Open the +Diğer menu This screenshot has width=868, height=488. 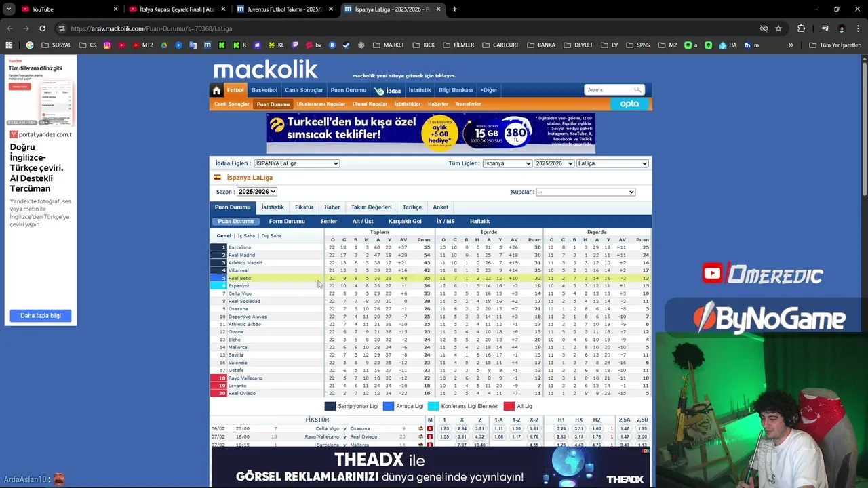pos(489,90)
